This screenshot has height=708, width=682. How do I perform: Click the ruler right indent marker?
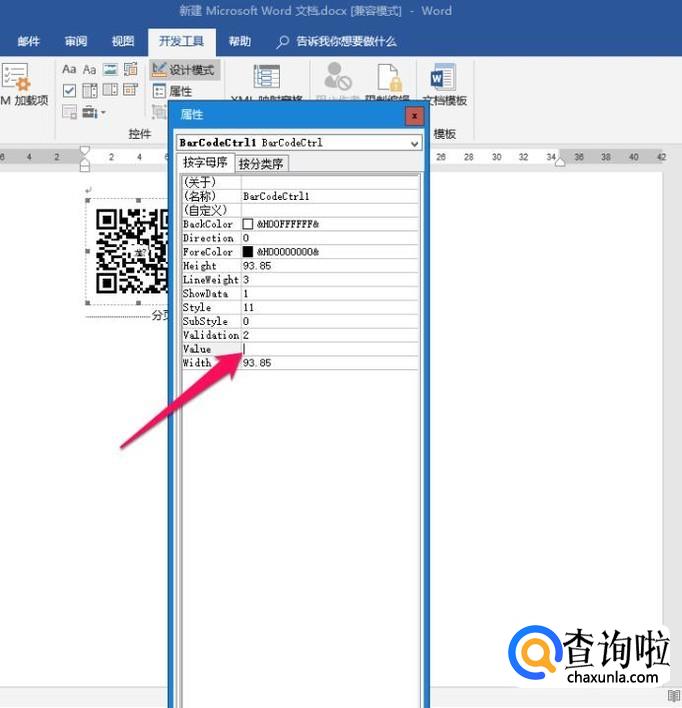point(560,162)
